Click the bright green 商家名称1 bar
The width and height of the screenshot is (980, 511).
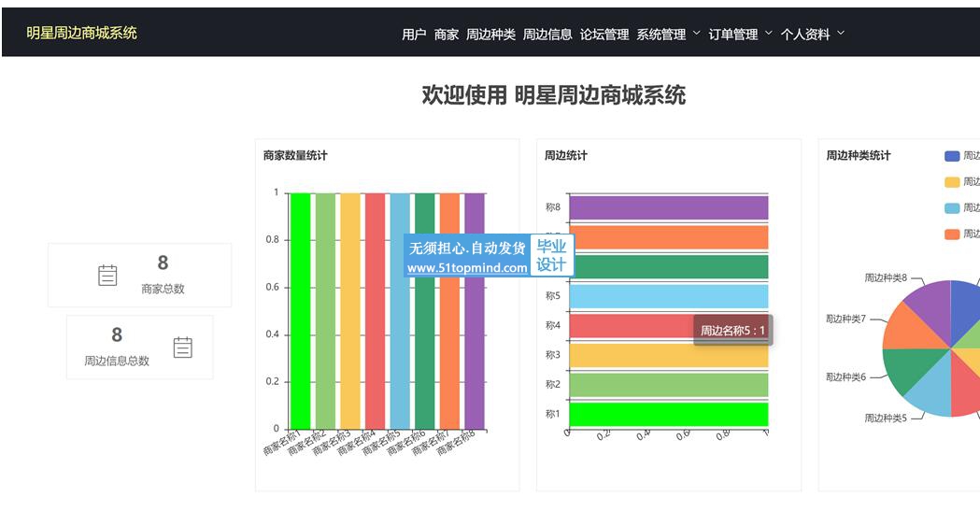(x=300, y=311)
